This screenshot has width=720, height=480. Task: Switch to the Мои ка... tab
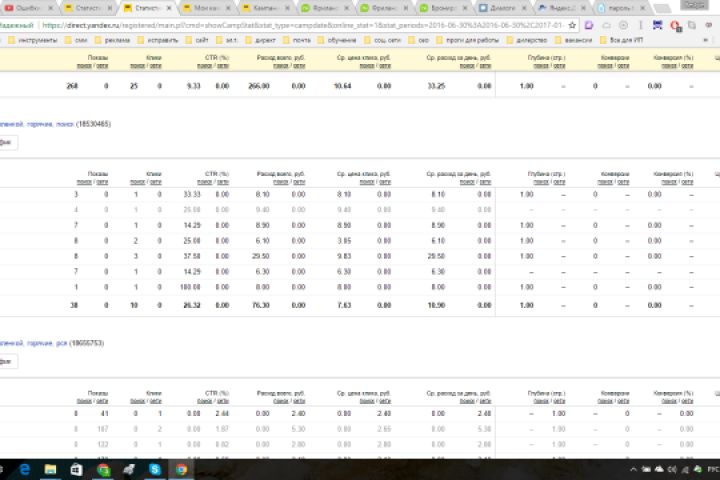point(206,8)
